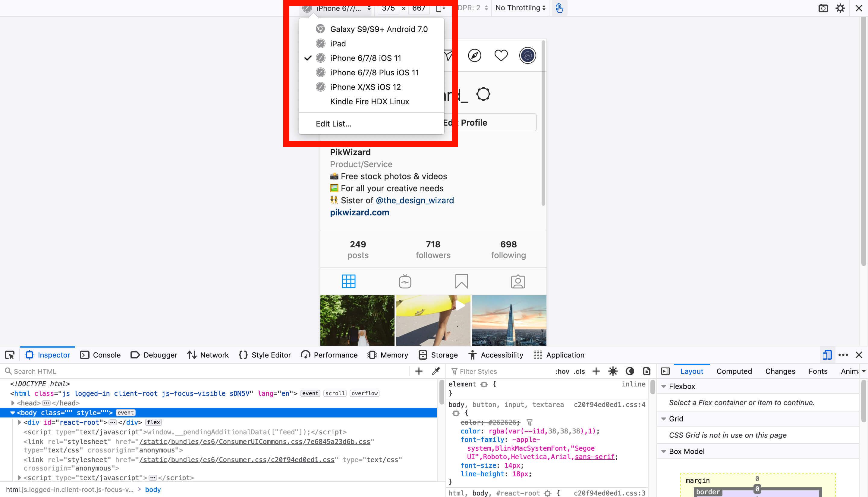Switch to the Console panel
The height and width of the screenshot is (497, 868).
100,355
